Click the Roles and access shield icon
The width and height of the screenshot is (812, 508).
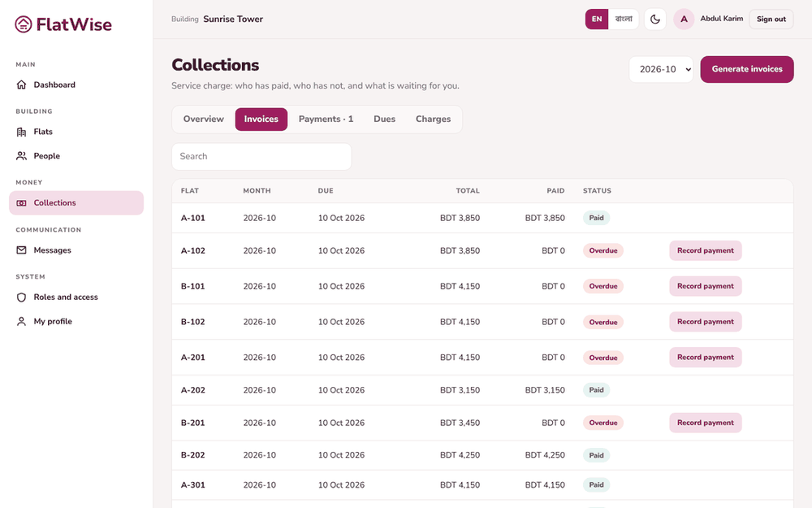pyautogui.click(x=21, y=297)
